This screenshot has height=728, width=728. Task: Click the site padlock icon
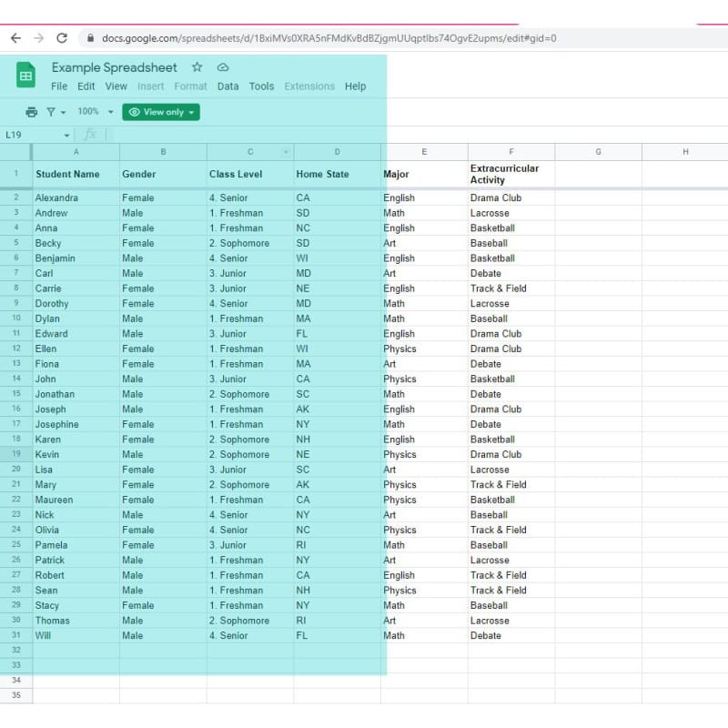click(x=89, y=38)
